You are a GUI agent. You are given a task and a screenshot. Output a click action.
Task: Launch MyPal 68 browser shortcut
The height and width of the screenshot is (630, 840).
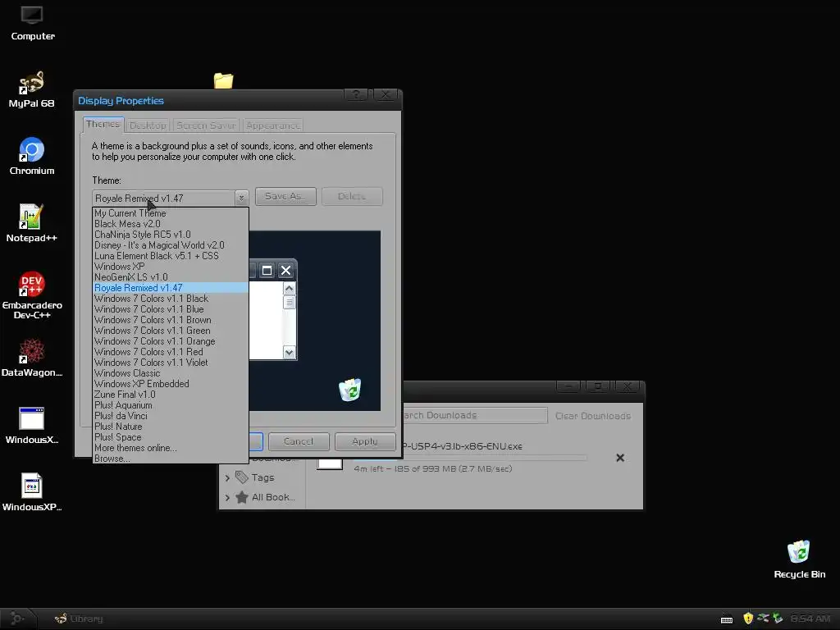point(32,89)
